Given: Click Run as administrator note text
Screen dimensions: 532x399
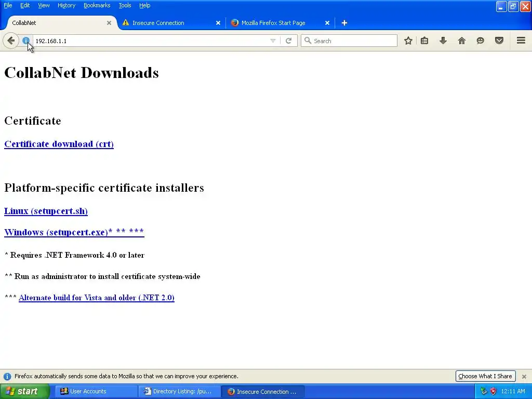Looking at the screenshot, I should tap(102, 276).
